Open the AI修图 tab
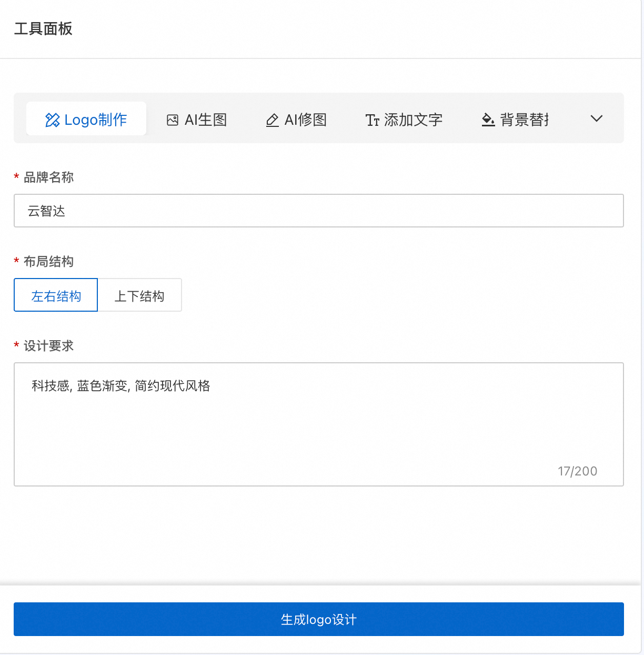Viewport: 644px width, 655px height. pos(296,120)
